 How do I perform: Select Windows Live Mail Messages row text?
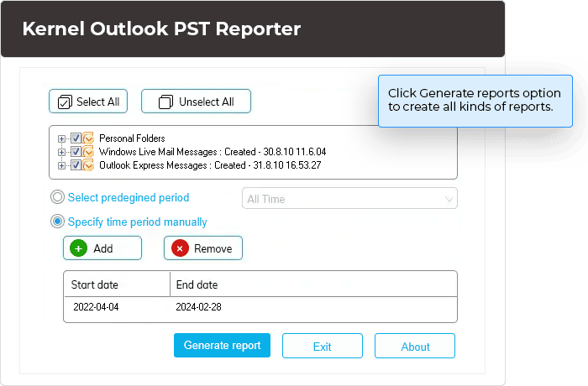click(213, 152)
